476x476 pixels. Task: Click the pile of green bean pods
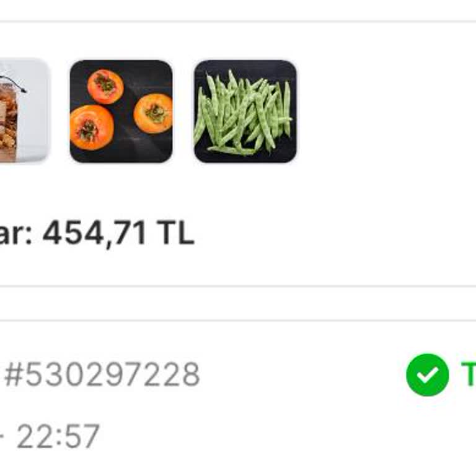244,112
